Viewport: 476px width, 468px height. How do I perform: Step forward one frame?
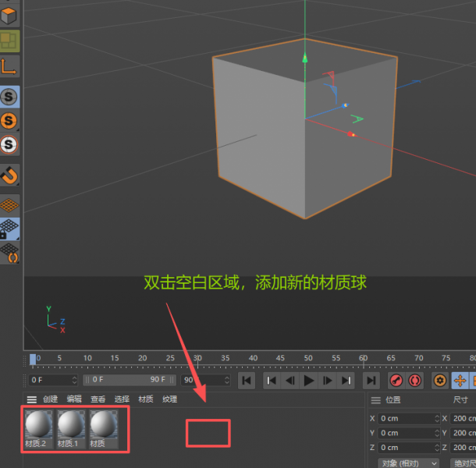pyautogui.click(x=327, y=381)
